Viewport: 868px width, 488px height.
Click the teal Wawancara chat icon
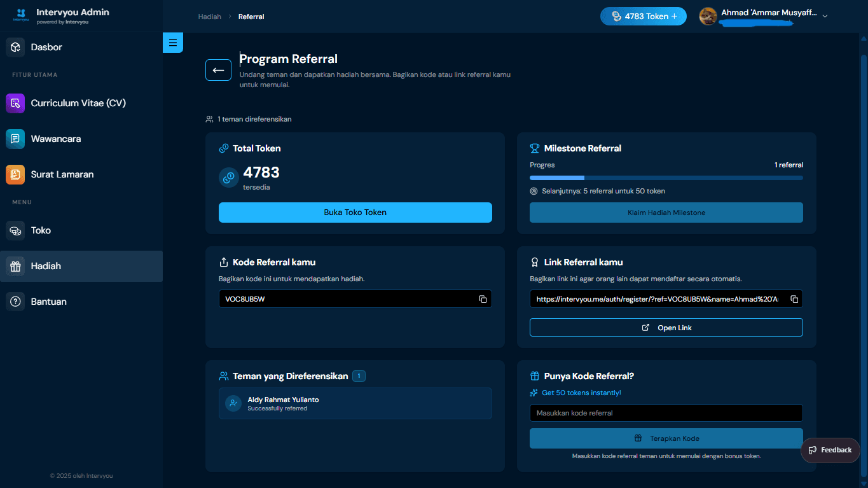(x=15, y=139)
